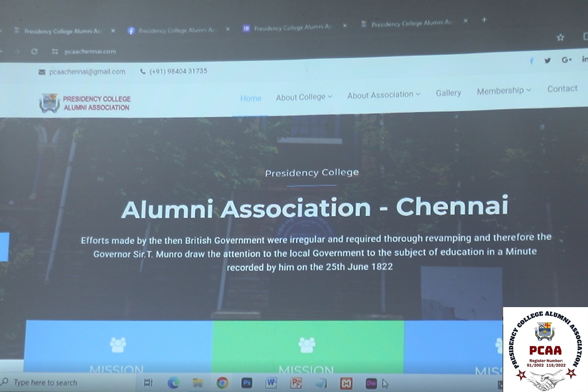Launch Photoshop from the taskbar
The image size is (588, 392).
point(247,383)
